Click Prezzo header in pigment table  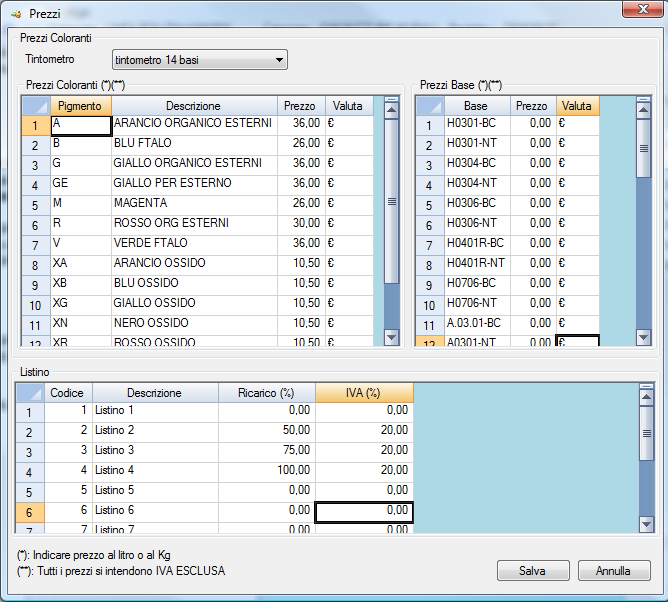pyautogui.click(x=301, y=106)
